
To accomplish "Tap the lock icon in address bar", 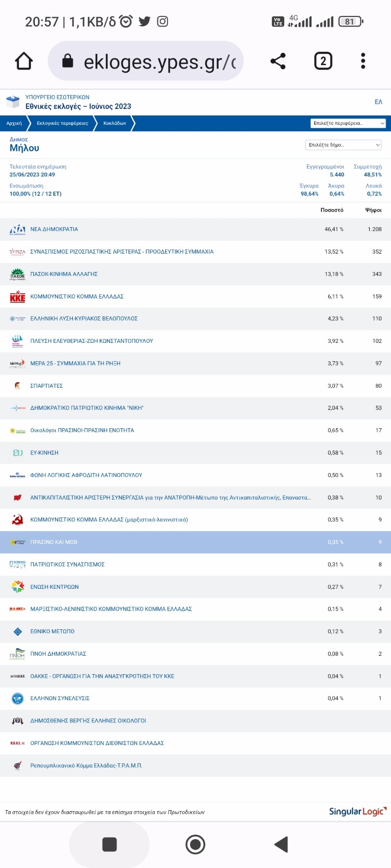I will [x=68, y=61].
